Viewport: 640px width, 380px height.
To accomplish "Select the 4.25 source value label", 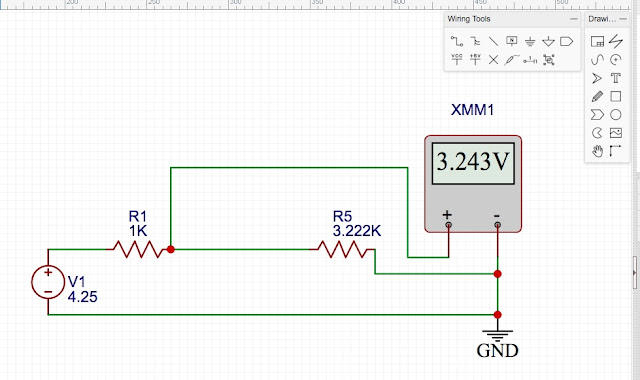I will pyautogui.click(x=82, y=297).
